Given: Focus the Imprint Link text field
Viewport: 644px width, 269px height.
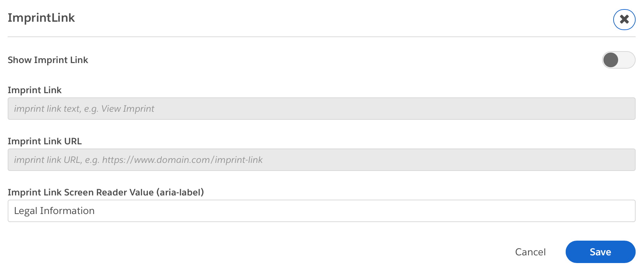Looking at the screenshot, I should point(321,109).
